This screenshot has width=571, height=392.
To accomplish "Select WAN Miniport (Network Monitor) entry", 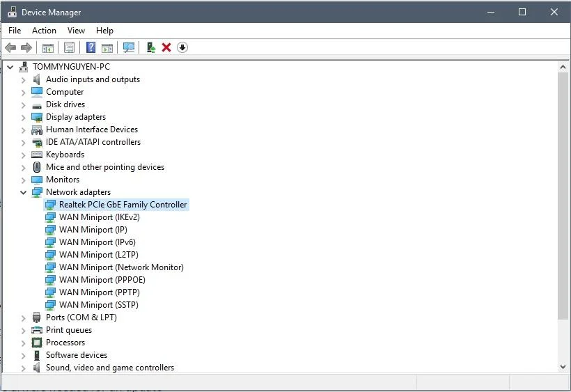I will click(x=121, y=267).
